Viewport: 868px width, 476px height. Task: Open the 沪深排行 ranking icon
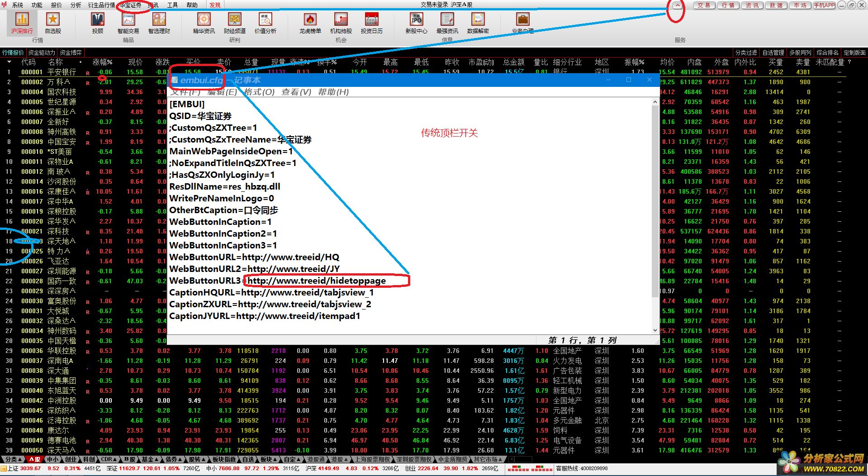(x=22, y=23)
